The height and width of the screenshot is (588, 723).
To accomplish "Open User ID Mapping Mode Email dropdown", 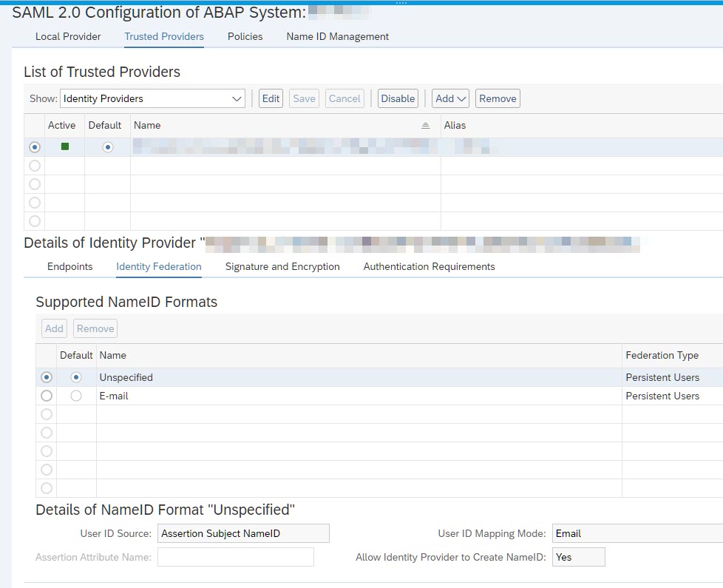I will pos(638,533).
